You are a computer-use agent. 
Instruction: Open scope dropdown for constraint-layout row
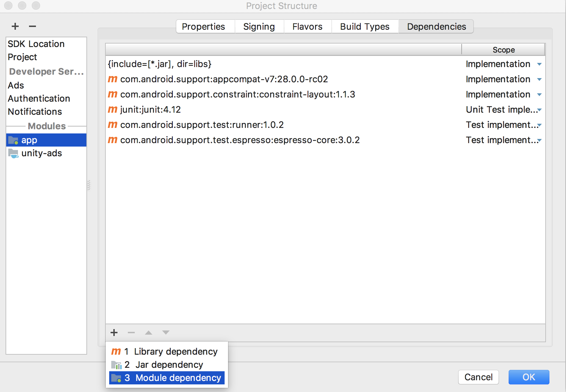point(539,95)
